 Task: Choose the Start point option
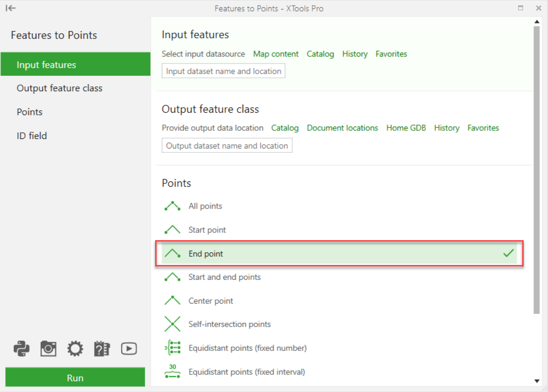207,230
